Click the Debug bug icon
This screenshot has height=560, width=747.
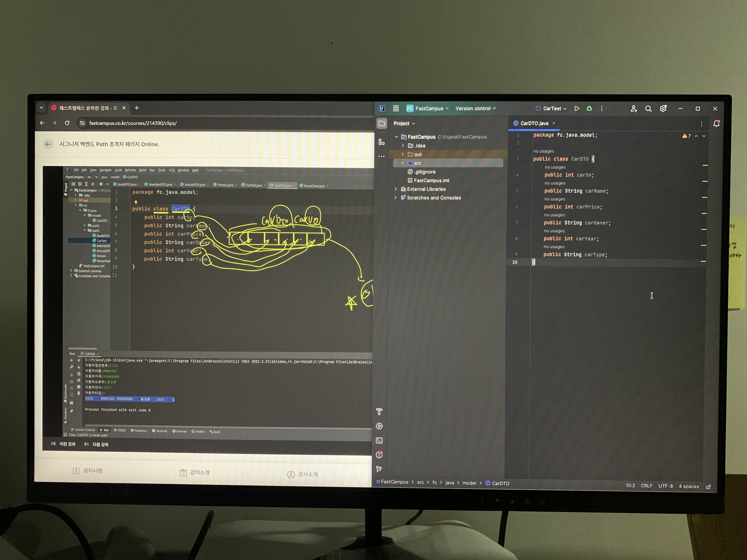[x=589, y=108]
